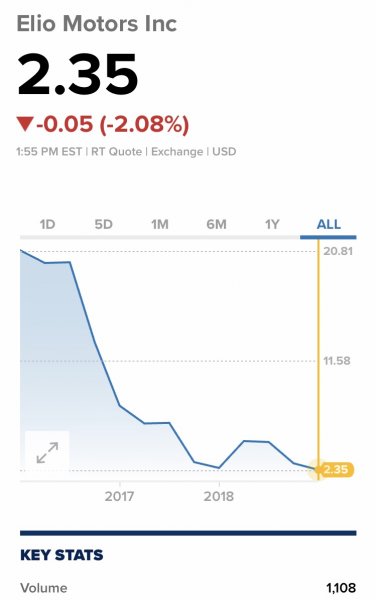Click the yellow 2.35 price marker
The image size is (376, 600).
[336, 470]
